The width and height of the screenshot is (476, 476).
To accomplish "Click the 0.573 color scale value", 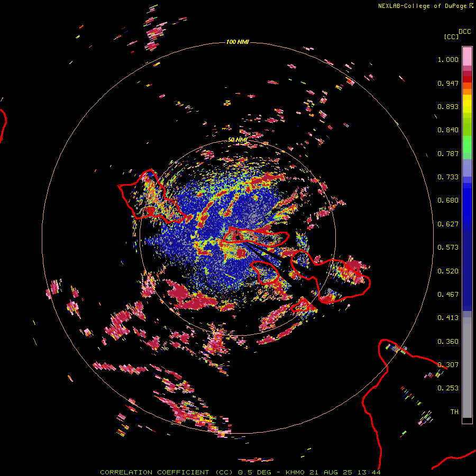I will [x=448, y=248].
